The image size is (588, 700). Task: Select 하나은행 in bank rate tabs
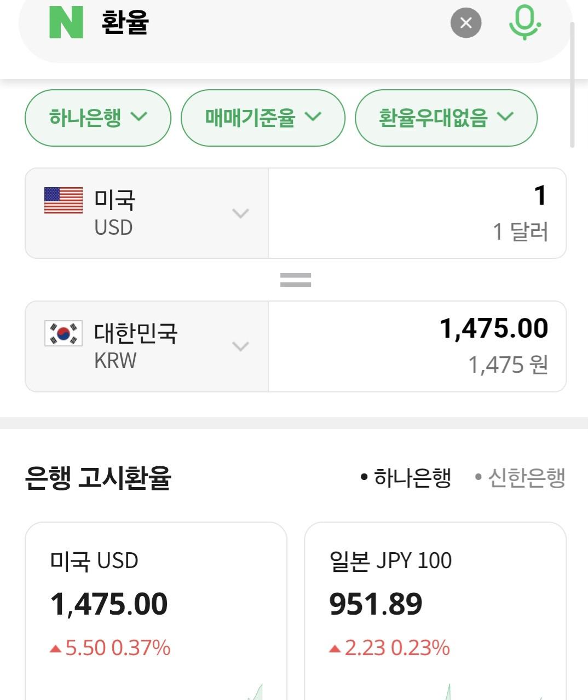tap(406, 478)
